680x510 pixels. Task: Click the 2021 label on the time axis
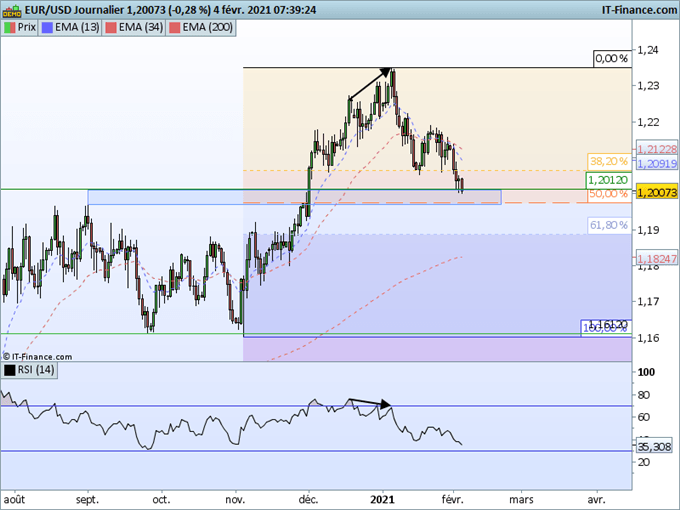(x=382, y=500)
